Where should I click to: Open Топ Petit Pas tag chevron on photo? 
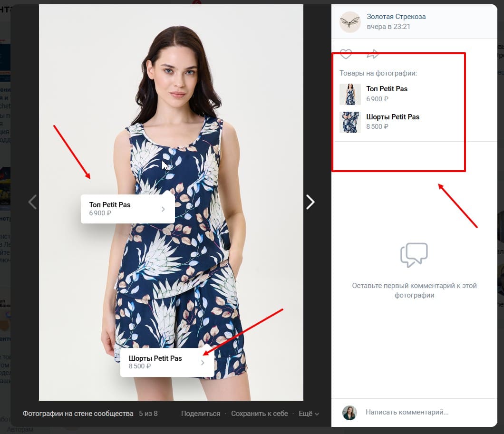[x=163, y=209]
